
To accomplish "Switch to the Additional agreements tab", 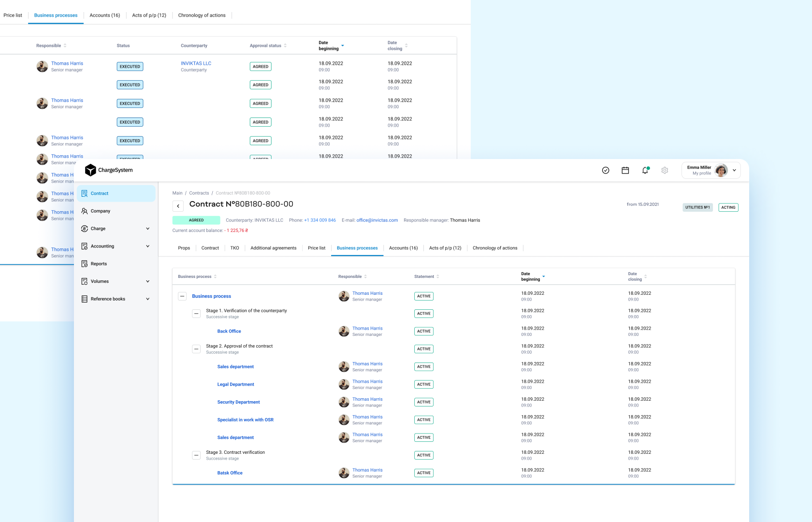I will point(273,248).
